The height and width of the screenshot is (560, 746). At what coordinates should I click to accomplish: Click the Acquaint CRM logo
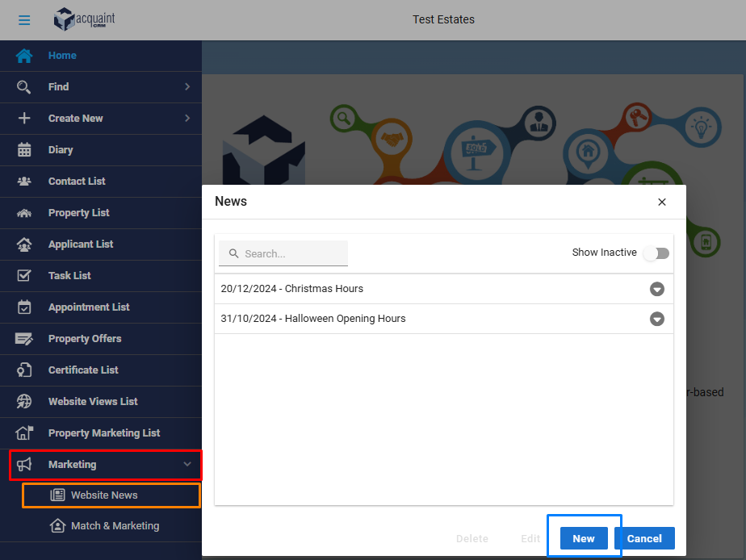[x=84, y=19]
